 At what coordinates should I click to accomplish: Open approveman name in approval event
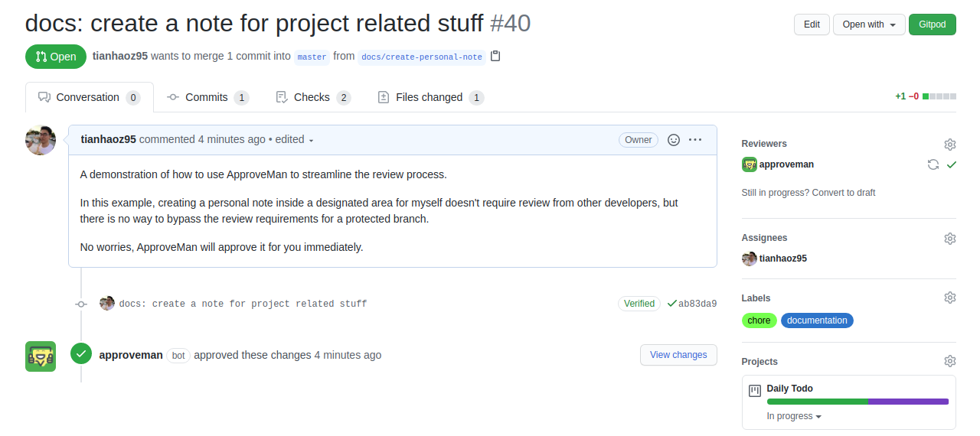(x=131, y=355)
